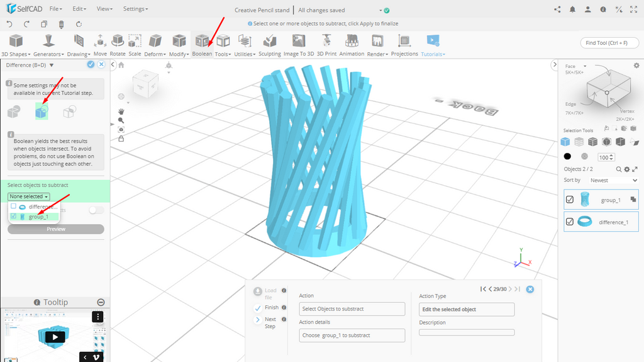The width and height of the screenshot is (644, 362).
Task: Adjust the 100 opacity stepper
Action: tap(611, 157)
